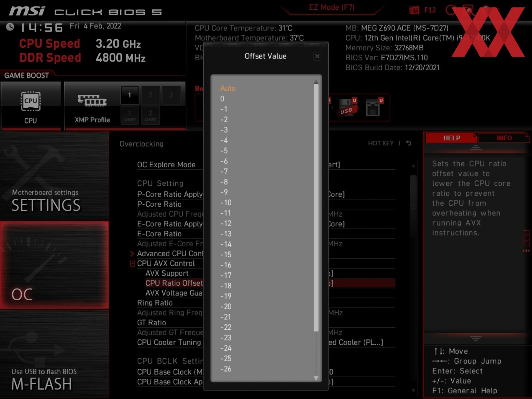Screen dimensions: 532x399
Task: Pick offset value -22
Action: [x=226, y=327]
